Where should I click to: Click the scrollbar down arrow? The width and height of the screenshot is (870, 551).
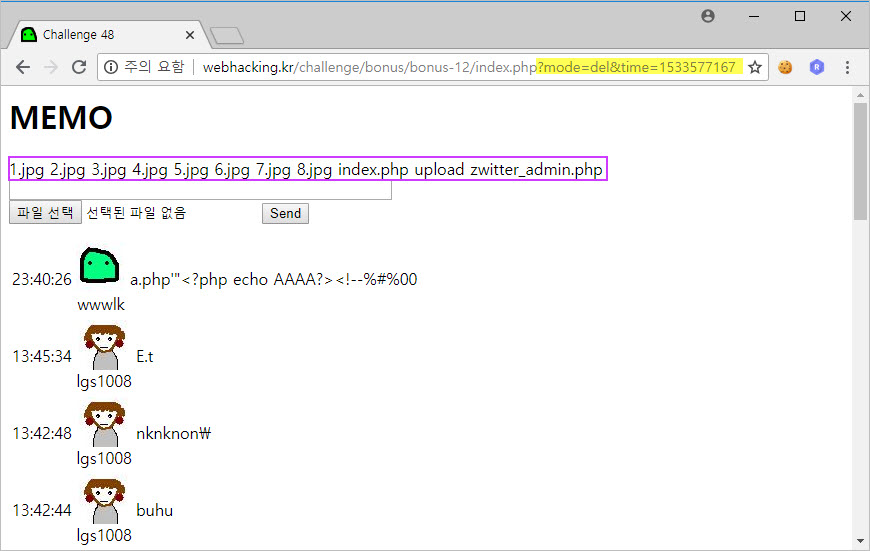coord(860,541)
